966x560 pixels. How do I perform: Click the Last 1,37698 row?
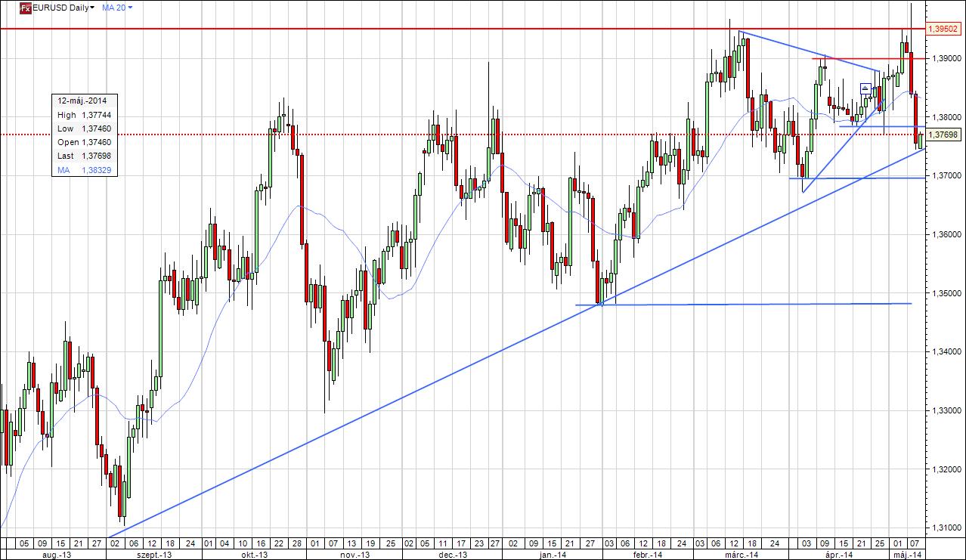point(84,156)
